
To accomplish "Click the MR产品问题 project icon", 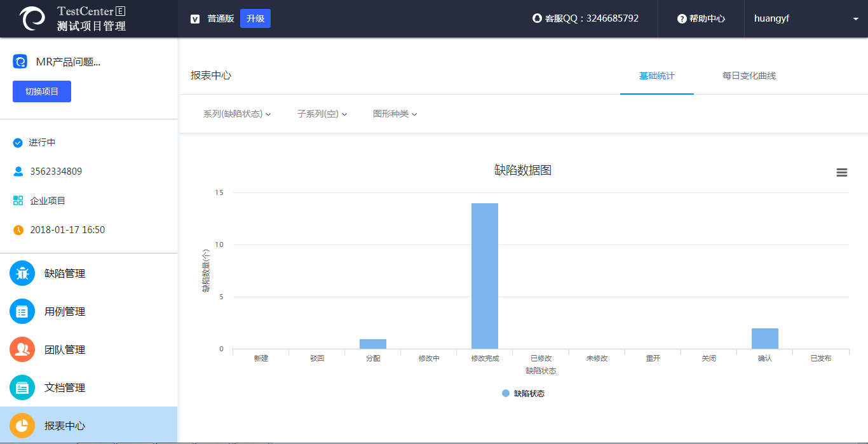I will point(20,62).
